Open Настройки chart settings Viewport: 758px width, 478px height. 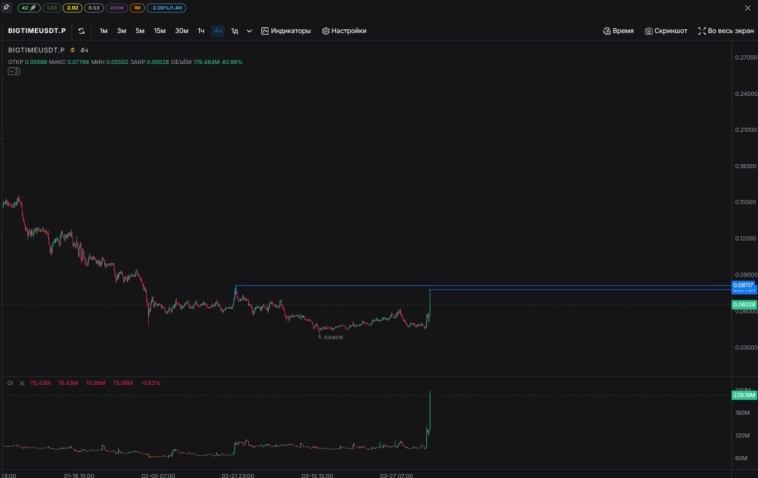[x=344, y=31]
